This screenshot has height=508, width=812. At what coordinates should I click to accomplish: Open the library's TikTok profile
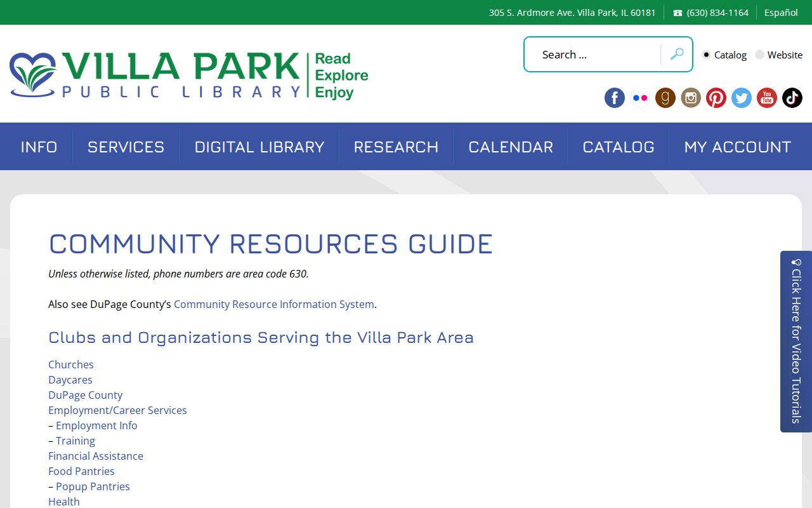click(792, 98)
